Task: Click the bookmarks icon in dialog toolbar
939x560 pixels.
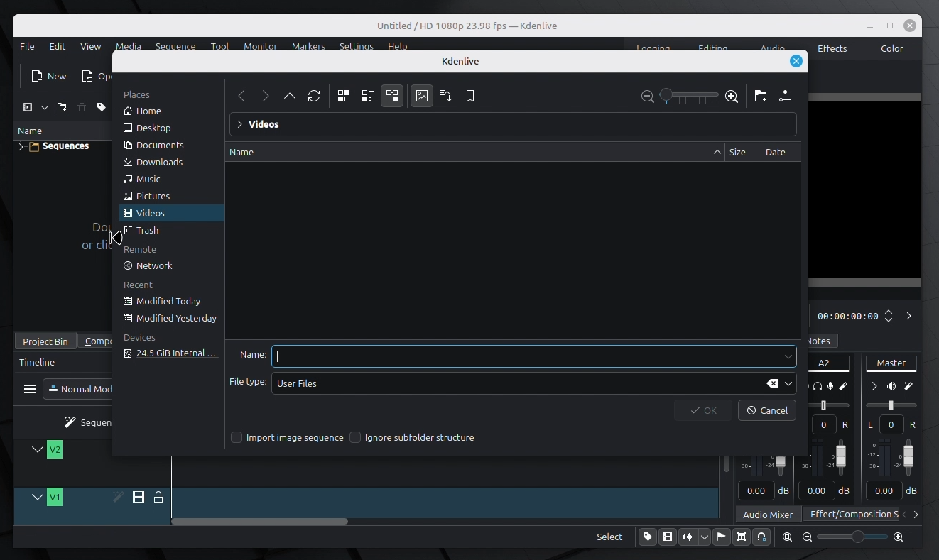Action: 470,96
